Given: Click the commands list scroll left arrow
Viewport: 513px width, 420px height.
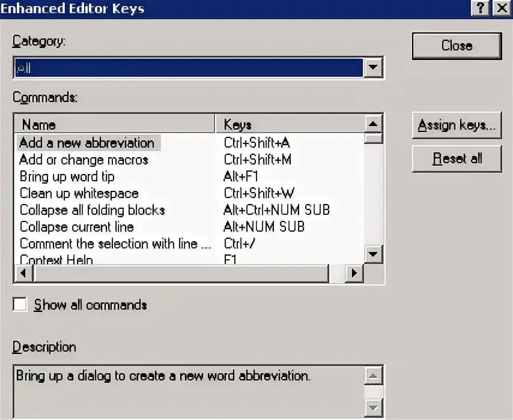Looking at the screenshot, I should tap(23, 273).
